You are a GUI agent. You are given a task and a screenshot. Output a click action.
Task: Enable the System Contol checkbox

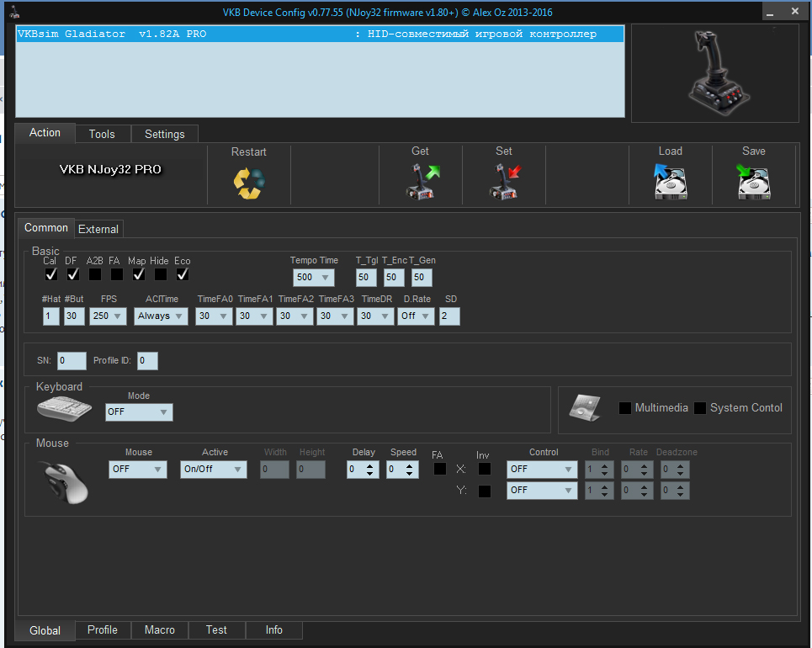pyautogui.click(x=699, y=408)
